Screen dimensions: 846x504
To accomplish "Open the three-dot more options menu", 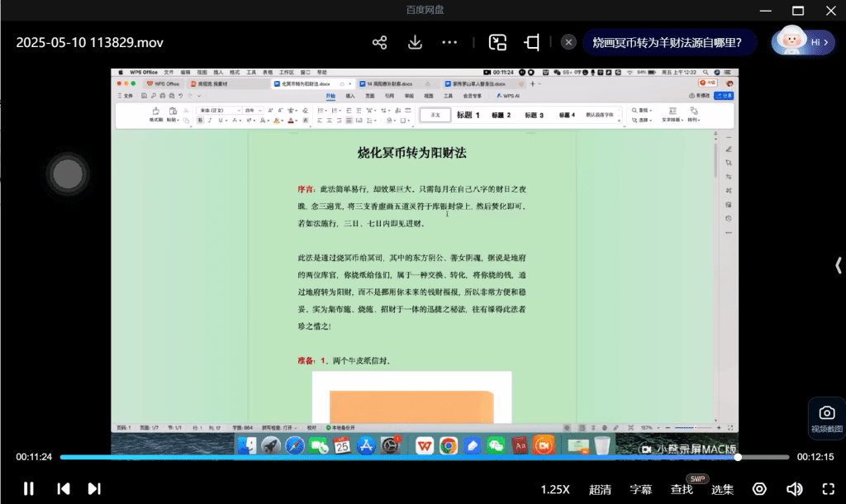I will (x=449, y=42).
